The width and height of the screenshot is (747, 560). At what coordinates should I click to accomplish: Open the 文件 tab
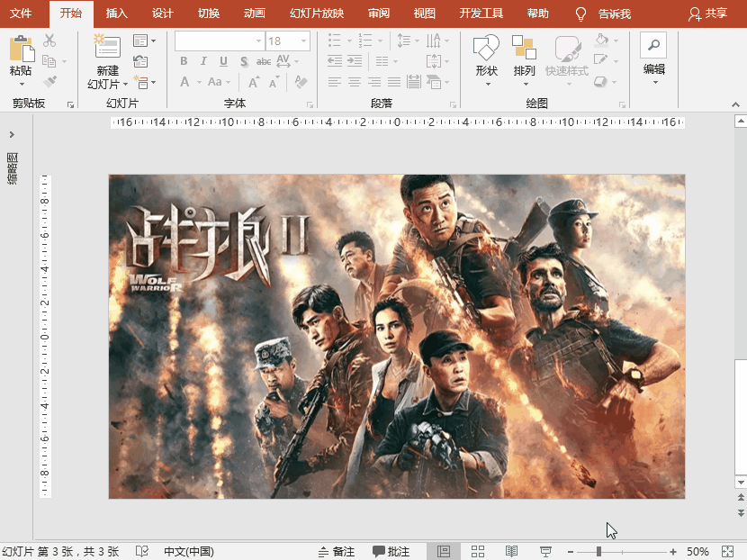coord(21,14)
